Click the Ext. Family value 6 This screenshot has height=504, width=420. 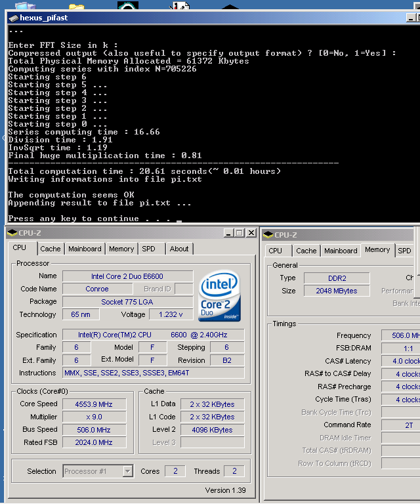[77, 360]
